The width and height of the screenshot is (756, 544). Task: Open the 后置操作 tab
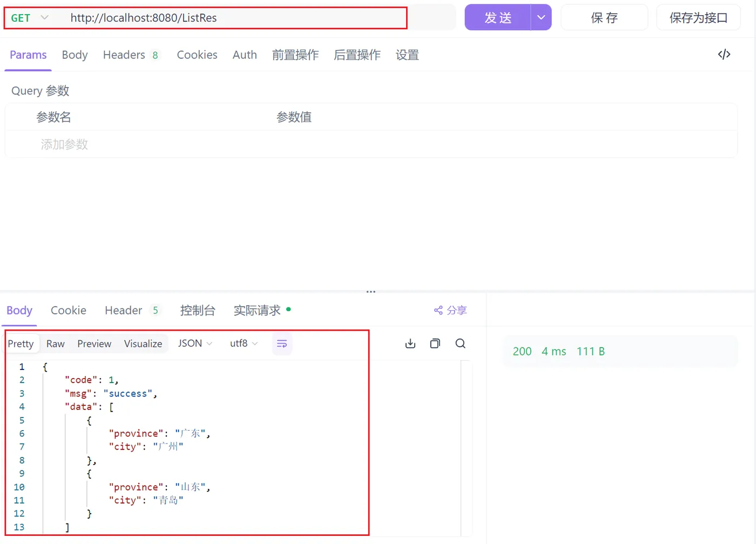[x=357, y=55]
